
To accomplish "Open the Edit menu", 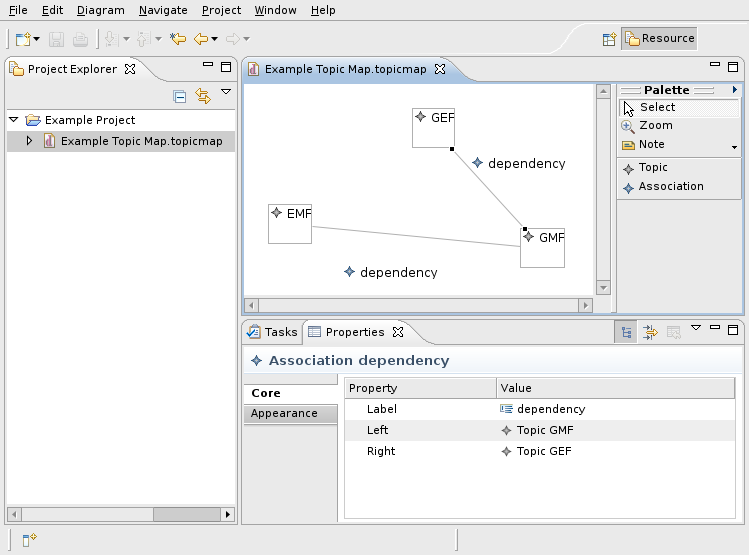I will point(52,10).
